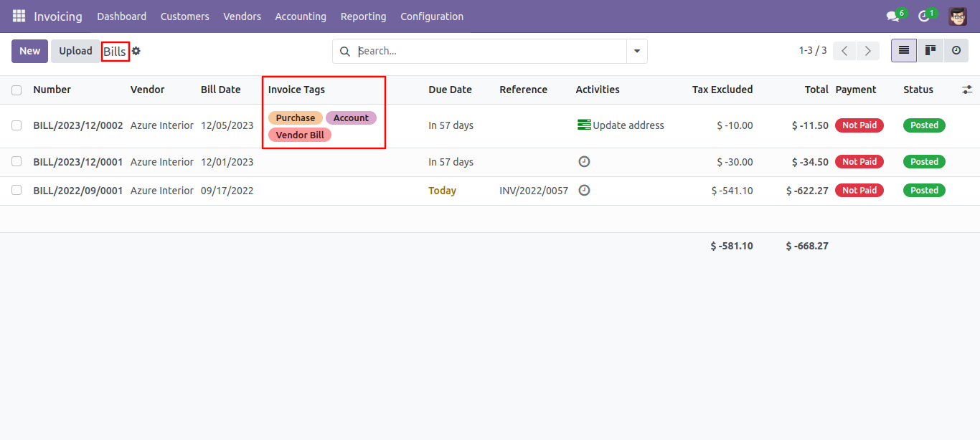The height and width of the screenshot is (440, 980).
Task: Click the search magnifier icon
Action: (345, 52)
